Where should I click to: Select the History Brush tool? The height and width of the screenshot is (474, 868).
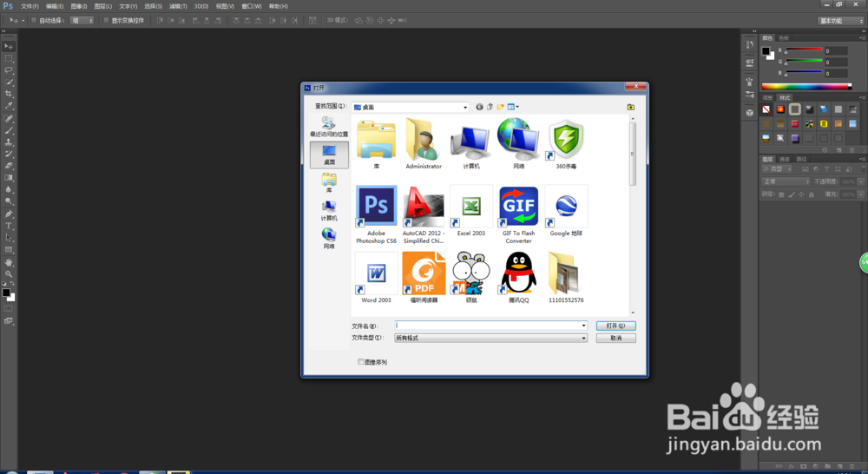click(x=9, y=154)
